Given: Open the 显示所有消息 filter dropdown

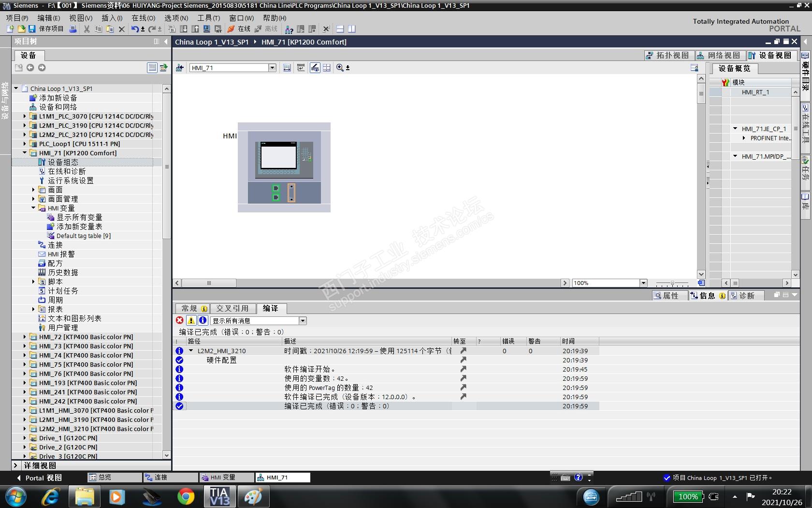Looking at the screenshot, I should pyautogui.click(x=303, y=321).
